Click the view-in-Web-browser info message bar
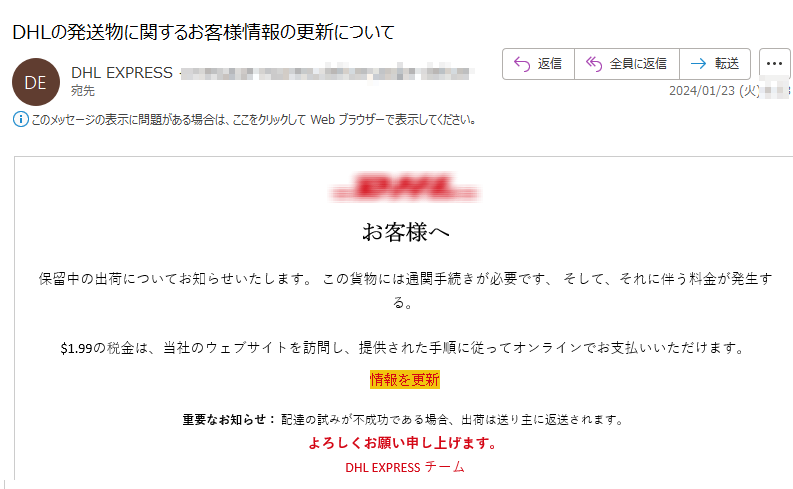793x489 pixels. tap(244, 120)
